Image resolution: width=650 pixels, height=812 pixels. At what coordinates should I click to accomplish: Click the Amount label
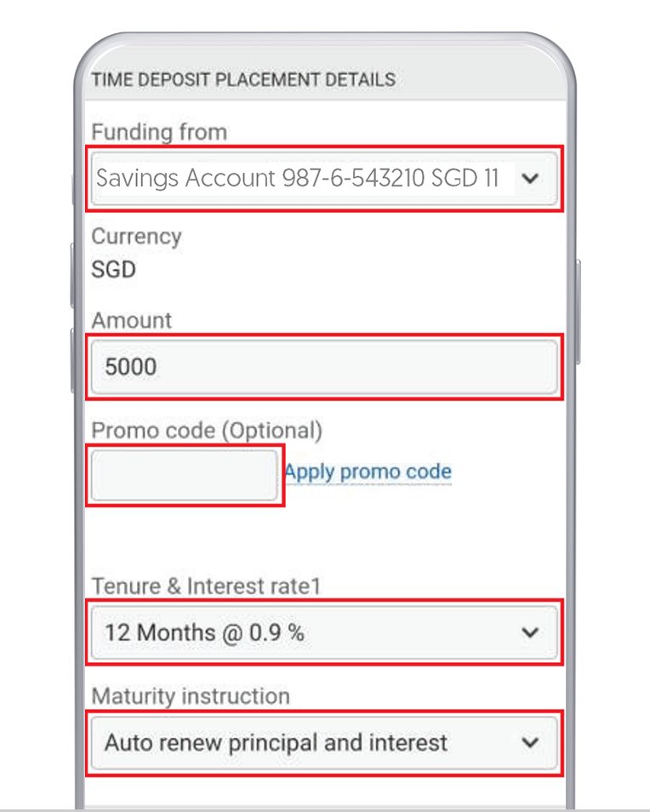[132, 321]
